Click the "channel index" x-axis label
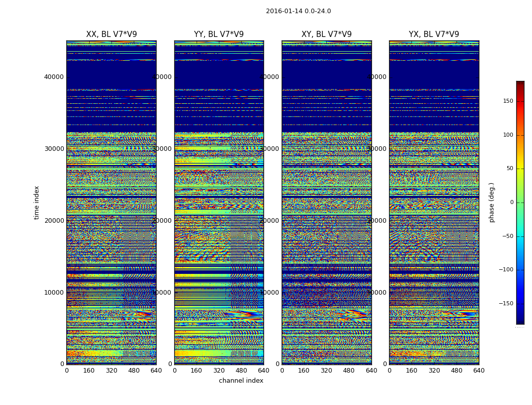 (x=241, y=381)
